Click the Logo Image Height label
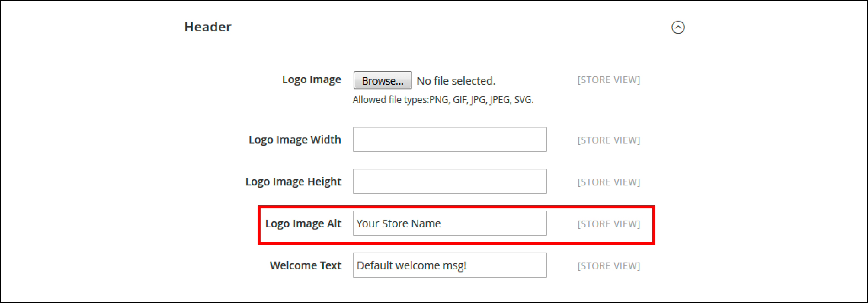Viewport: 868px width, 303px height. tap(293, 182)
